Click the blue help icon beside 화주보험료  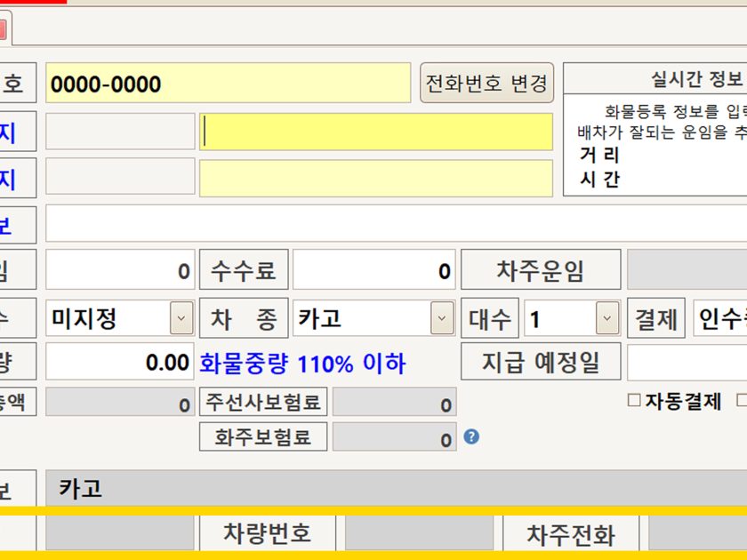(x=471, y=437)
